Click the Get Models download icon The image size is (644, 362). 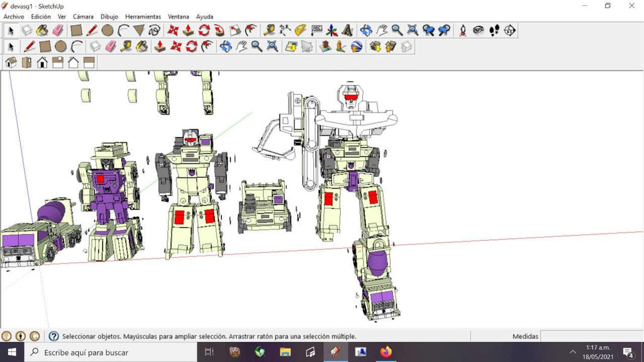tap(375, 47)
